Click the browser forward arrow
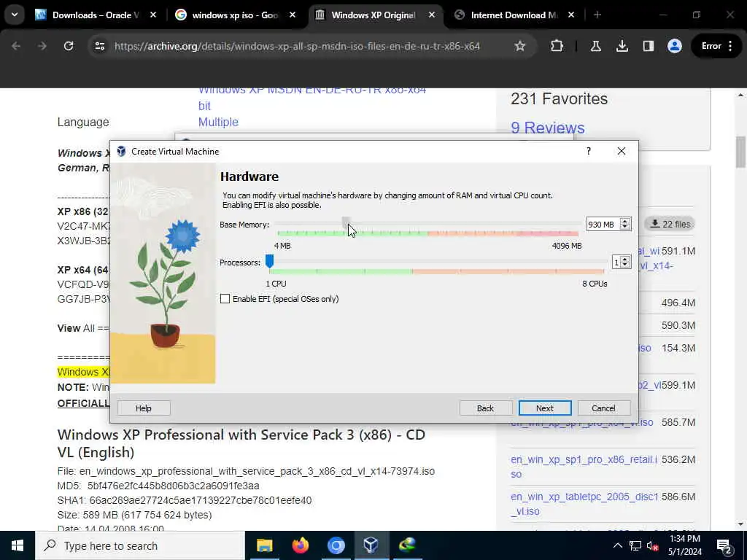The height and width of the screenshot is (560, 747). coord(42,46)
